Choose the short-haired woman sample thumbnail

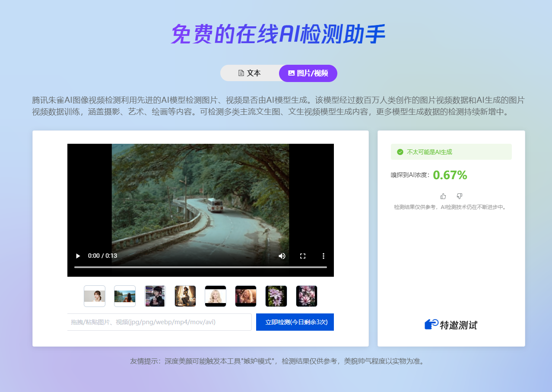[95, 296]
